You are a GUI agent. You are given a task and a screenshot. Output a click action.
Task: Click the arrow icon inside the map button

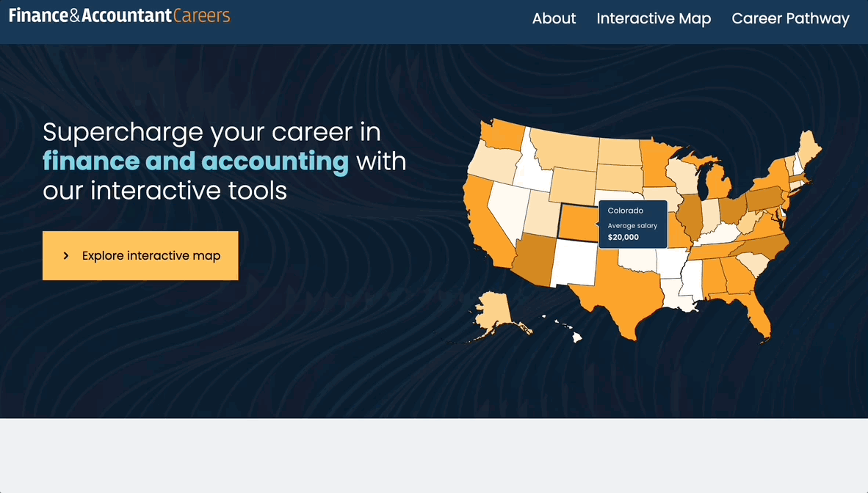65,255
